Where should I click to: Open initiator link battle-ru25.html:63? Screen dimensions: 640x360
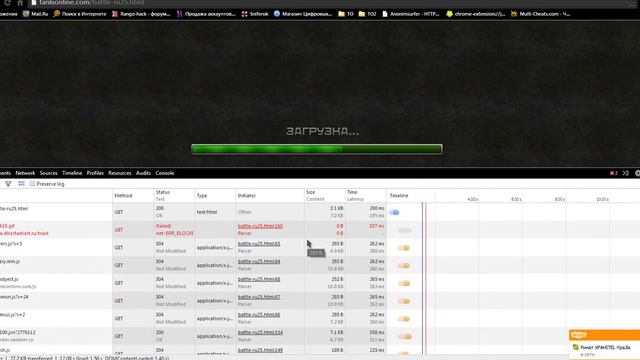(259, 279)
